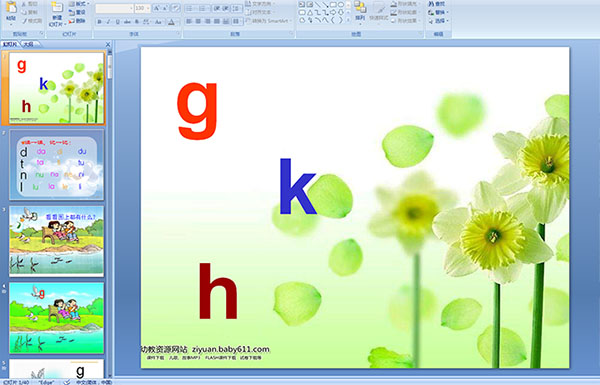600x385 pixels.
Task: Clear all text formatting
Action: click(x=176, y=8)
